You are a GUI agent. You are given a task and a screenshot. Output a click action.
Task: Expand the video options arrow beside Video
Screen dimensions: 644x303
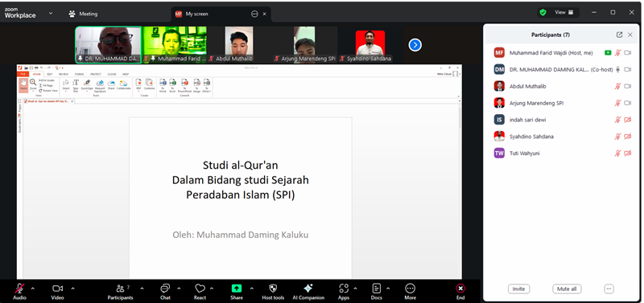73,289
